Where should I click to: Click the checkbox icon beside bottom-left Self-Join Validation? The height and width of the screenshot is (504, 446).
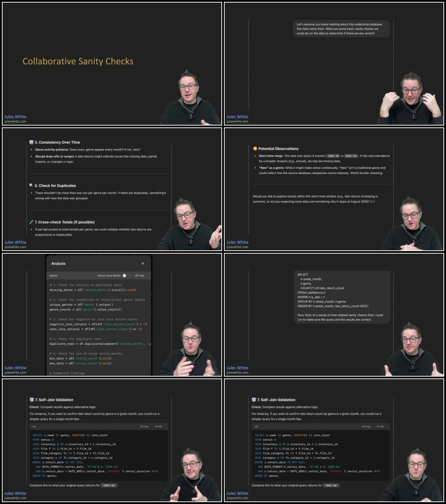[x=32, y=400]
